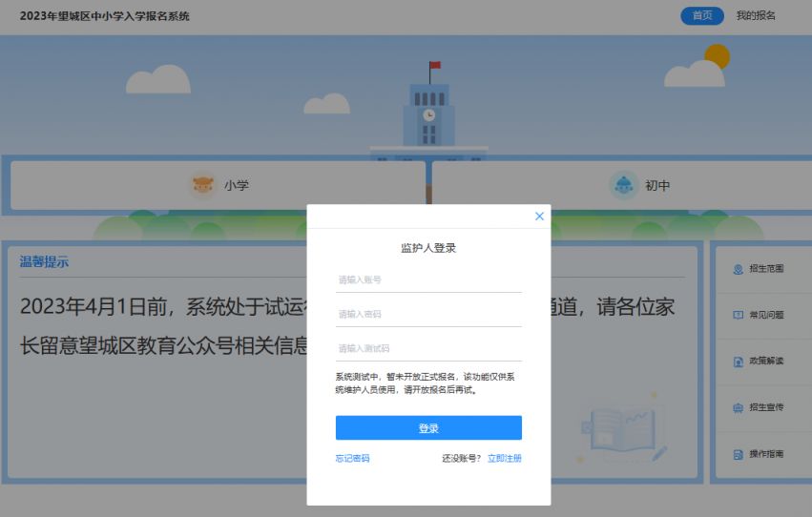Open 我的报名 my registration tab
Screen dimensions: 812x517
(x=756, y=15)
